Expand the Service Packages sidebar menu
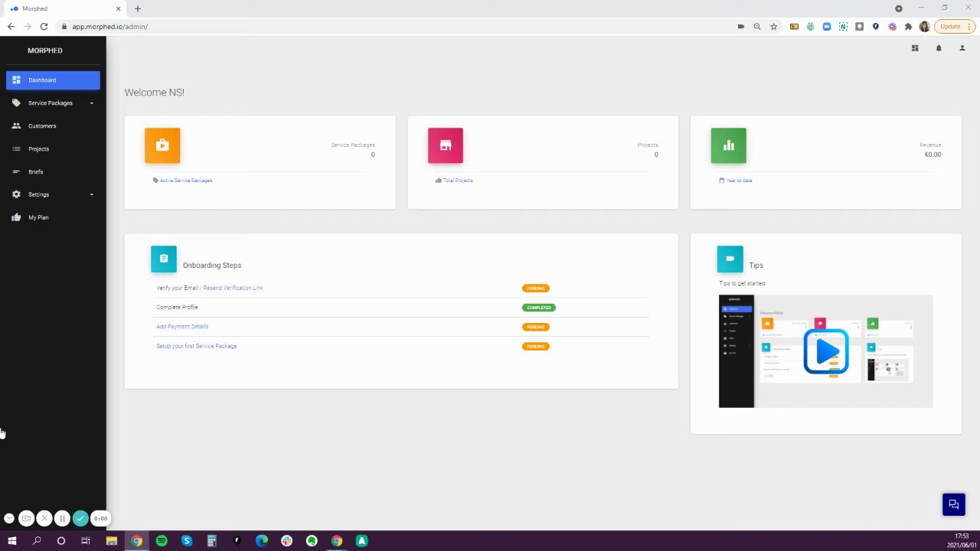The image size is (980, 551). [53, 103]
